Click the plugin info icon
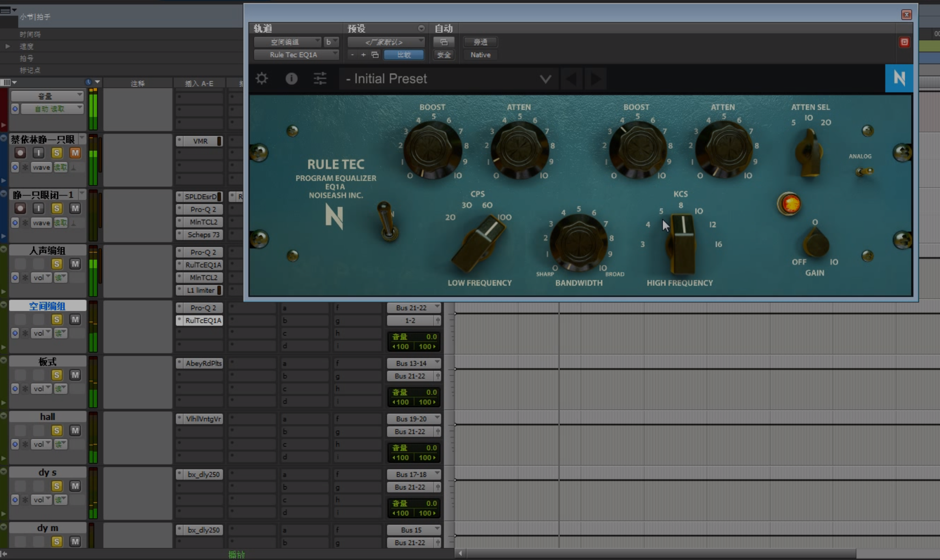The image size is (940, 560). click(292, 78)
